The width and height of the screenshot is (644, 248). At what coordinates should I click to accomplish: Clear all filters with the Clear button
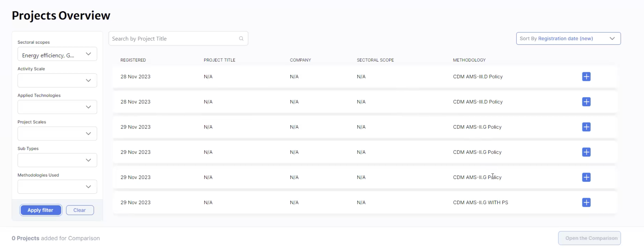tap(80, 210)
